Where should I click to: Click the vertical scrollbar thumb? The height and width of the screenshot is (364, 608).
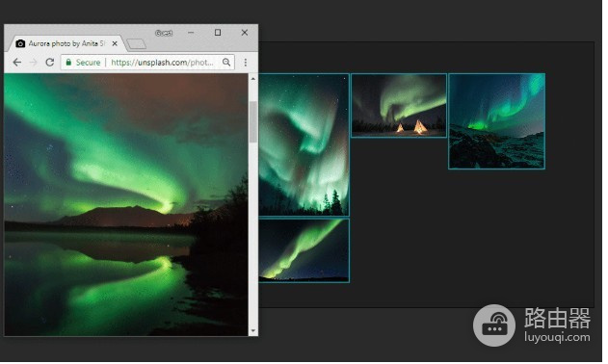(x=253, y=122)
